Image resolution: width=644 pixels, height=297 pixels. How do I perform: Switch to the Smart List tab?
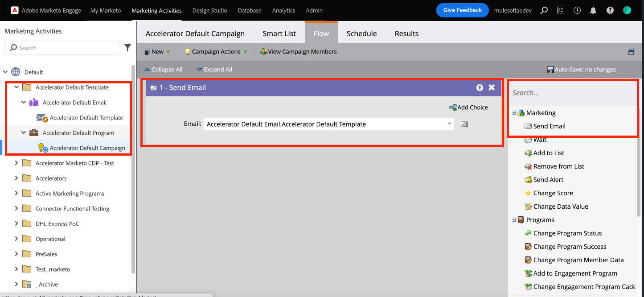[279, 33]
